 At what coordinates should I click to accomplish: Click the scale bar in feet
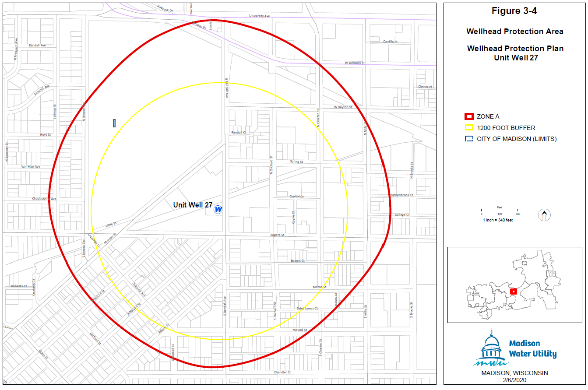500,211
